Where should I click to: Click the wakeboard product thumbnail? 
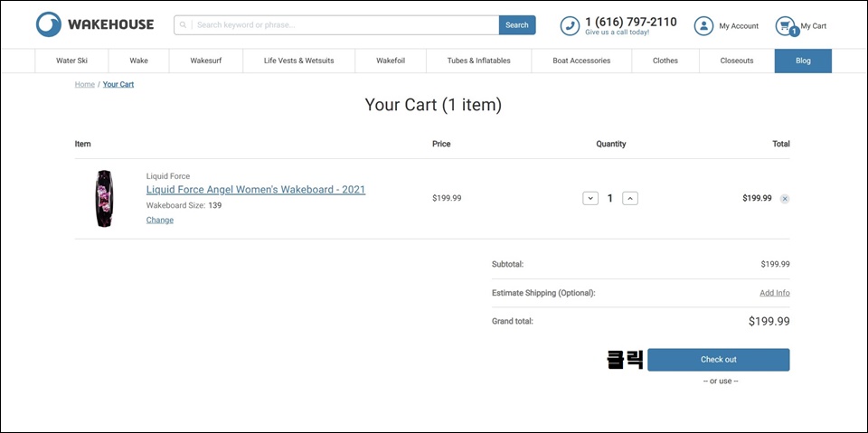click(x=105, y=199)
